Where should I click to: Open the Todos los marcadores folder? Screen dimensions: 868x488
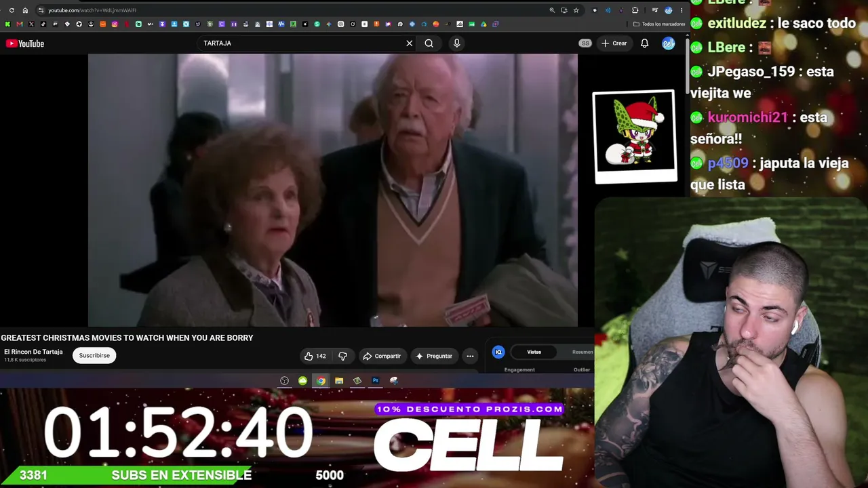pos(659,24)
